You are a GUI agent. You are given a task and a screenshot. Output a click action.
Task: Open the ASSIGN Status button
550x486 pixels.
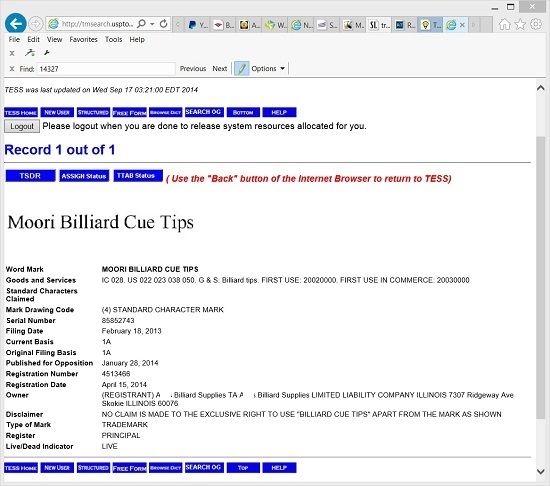click(84, 176)
